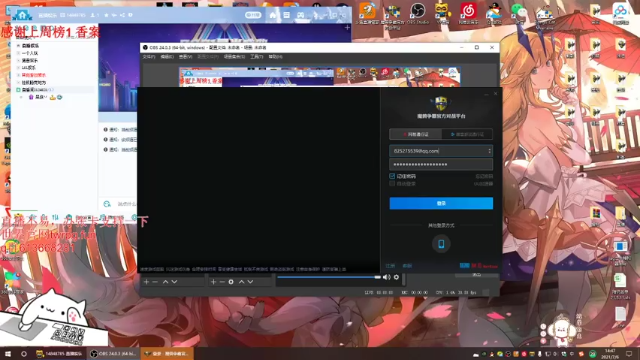Expand the sixth channel tree node in YY

coord(18,82)
